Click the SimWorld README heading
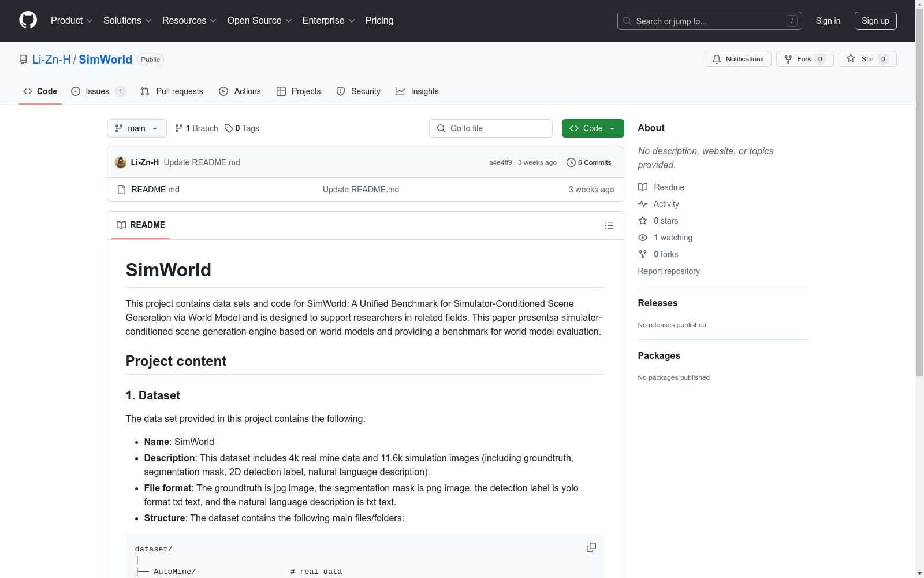The image size is (924, 578). pos(169,270)
